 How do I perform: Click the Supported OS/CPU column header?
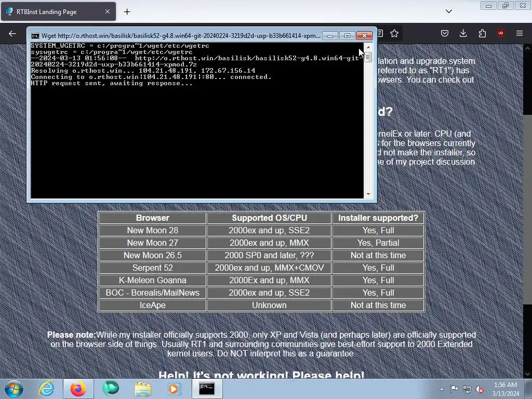269,218
